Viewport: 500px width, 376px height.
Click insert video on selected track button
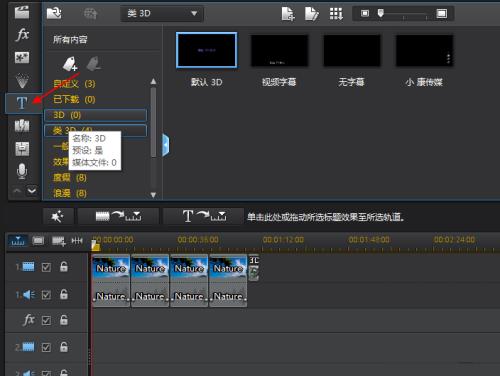click(x=118, y=216)
